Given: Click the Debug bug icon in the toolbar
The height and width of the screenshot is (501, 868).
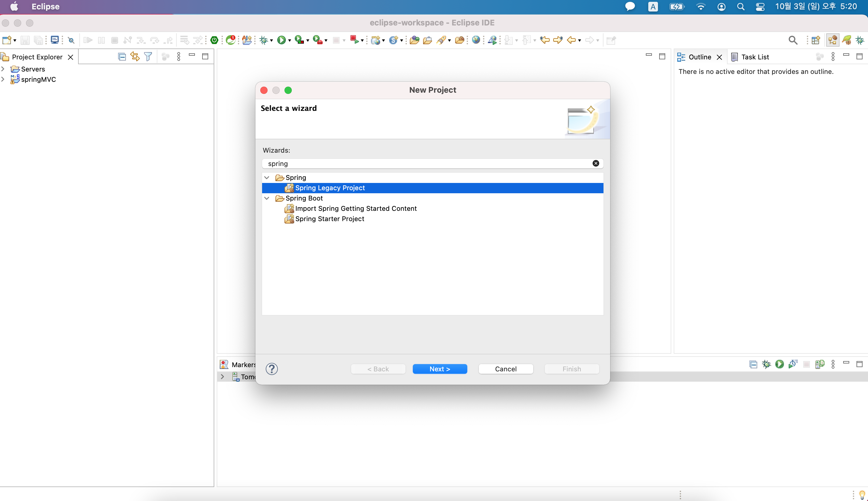Looking at the screenshot, I should (x=263, y=40).
